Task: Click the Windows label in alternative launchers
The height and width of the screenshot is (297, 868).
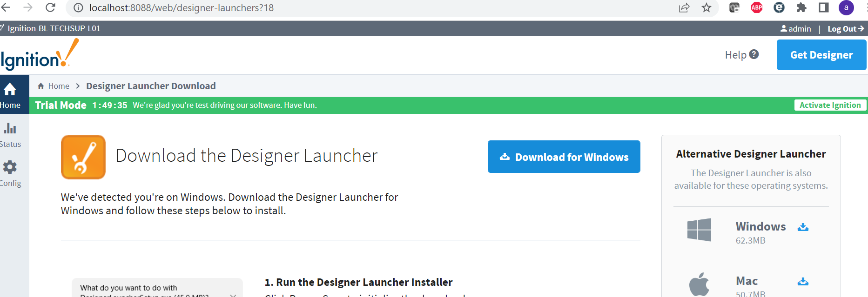Action: [x=760, y=226]
